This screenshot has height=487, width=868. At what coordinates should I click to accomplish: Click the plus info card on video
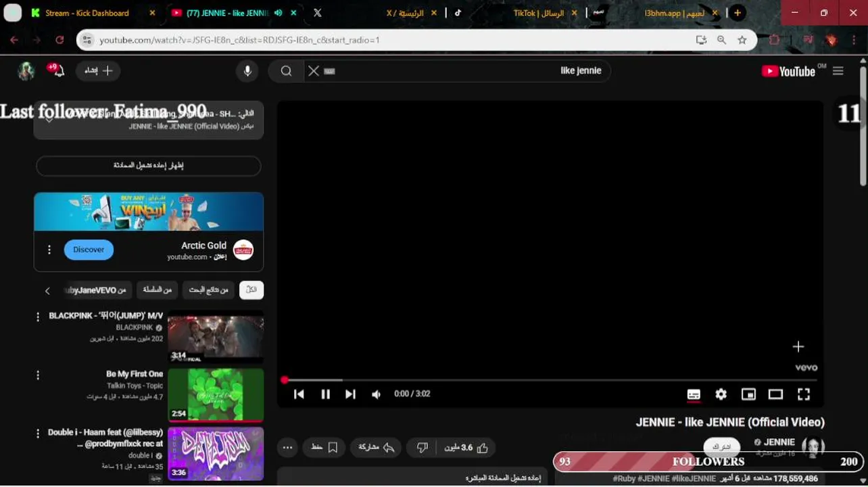798,347
